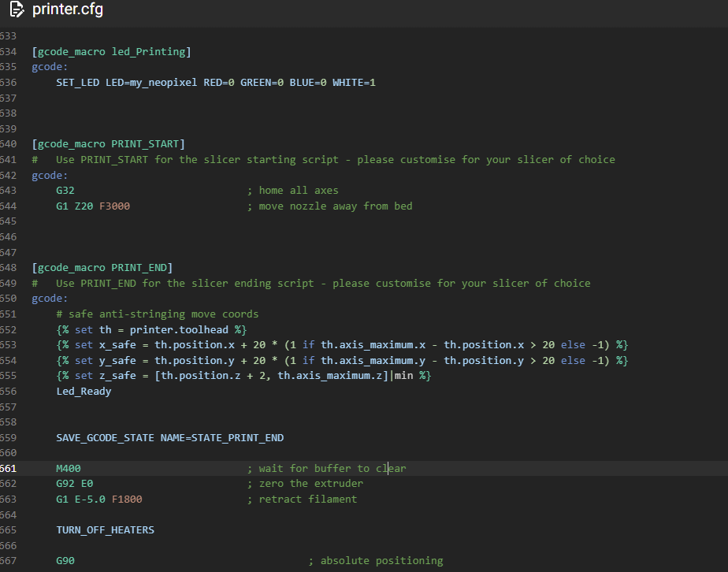
Task: Click the G32 home all axes line
Action: click(197, 191)
